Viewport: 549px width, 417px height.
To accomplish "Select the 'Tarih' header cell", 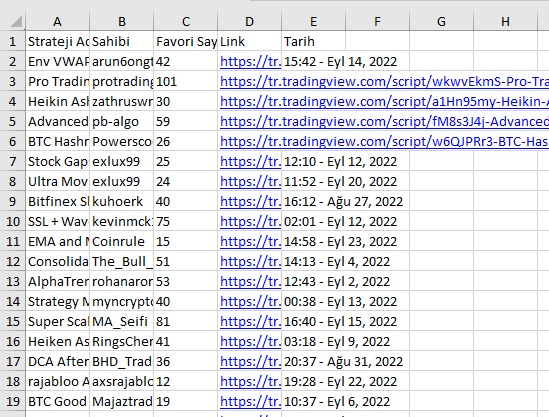I will (314, 42).
